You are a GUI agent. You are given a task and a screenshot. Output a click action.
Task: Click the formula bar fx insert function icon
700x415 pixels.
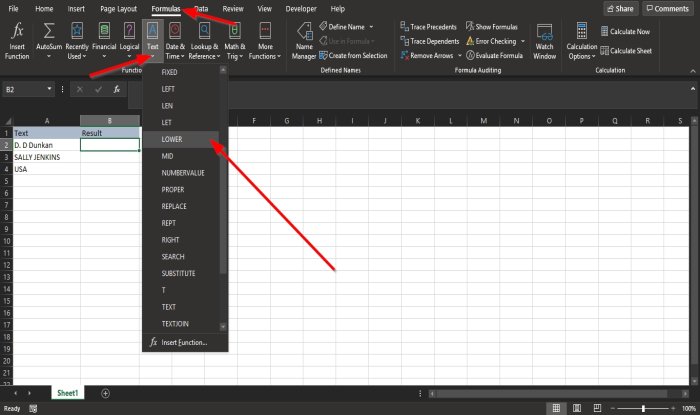(117, 89)
